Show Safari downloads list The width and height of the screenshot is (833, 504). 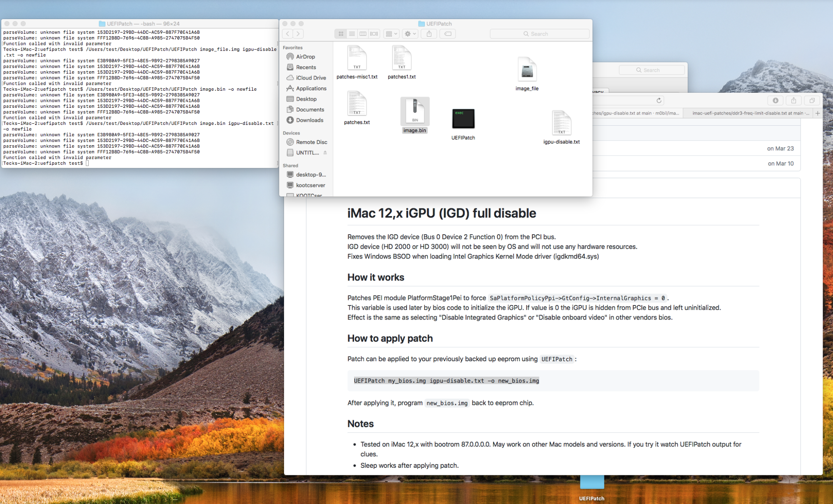coord(776,100)
